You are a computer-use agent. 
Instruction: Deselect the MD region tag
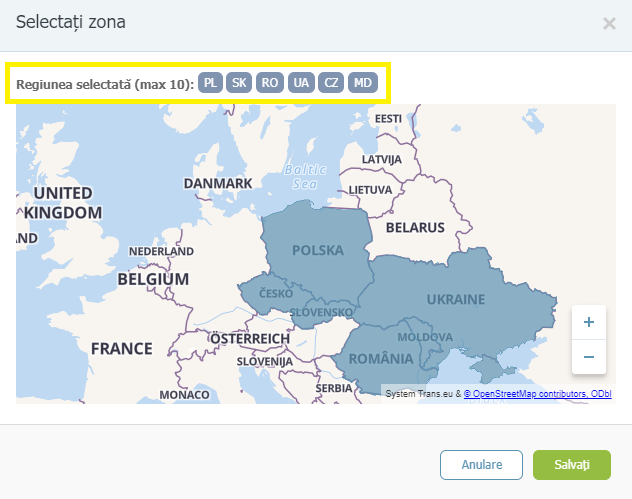pos(362,83)
